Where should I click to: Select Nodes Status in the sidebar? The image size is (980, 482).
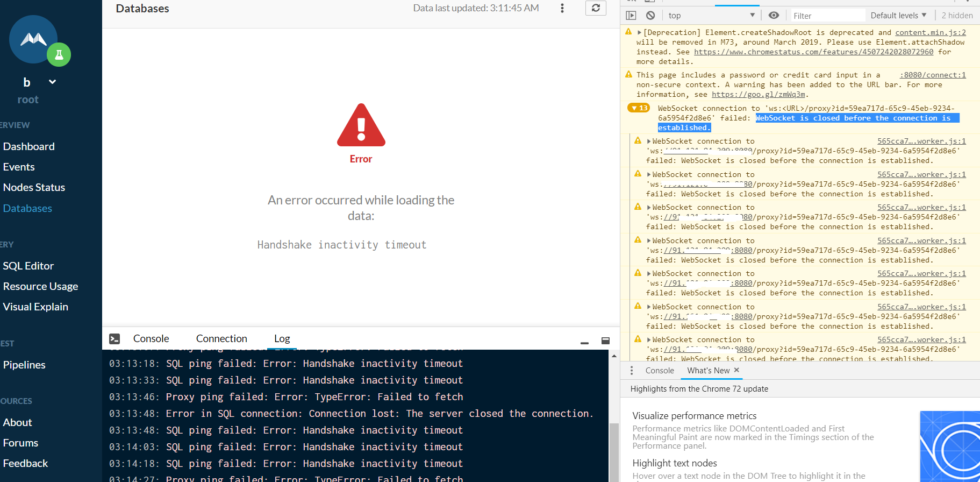34,188
